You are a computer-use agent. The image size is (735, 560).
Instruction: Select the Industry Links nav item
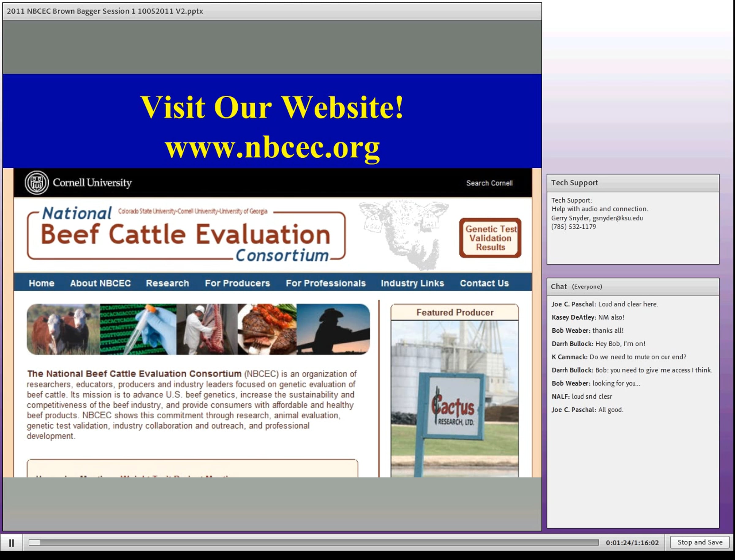point(413,283)
